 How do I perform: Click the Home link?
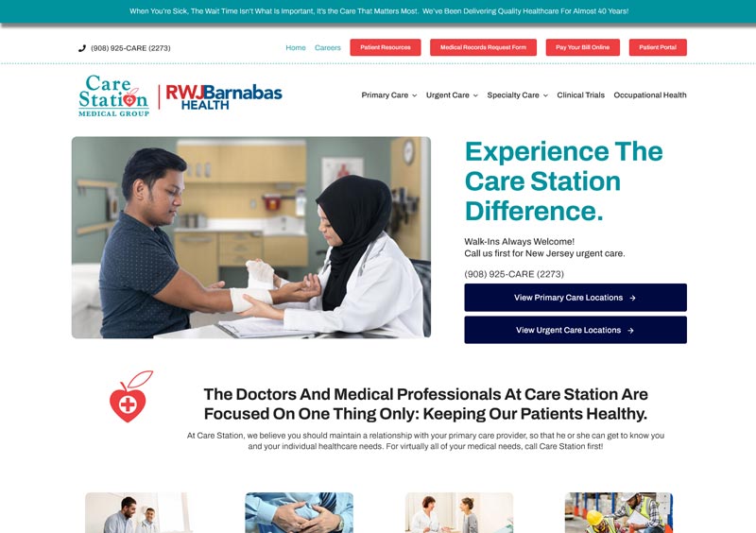pos(296,48)
